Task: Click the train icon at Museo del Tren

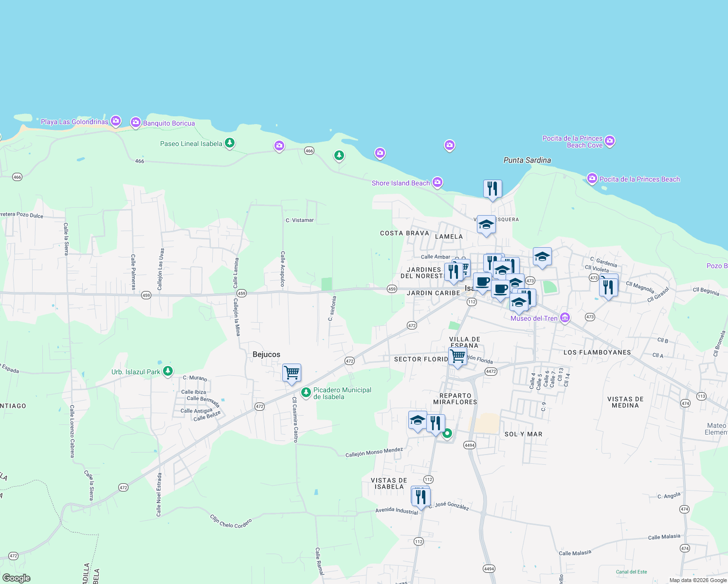Action: click(564, 318)
